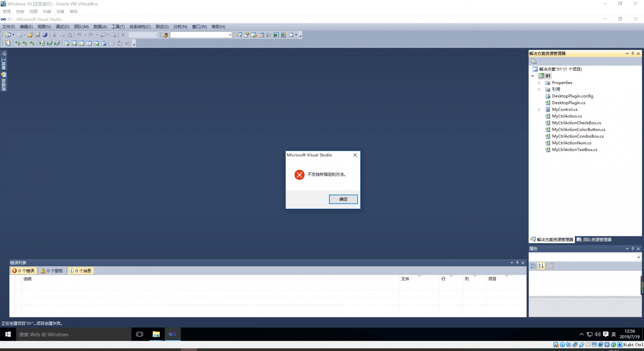This screenshot has height=351, width=644.
Task: Pin the Solution Explorer panel
Action: 632,53
